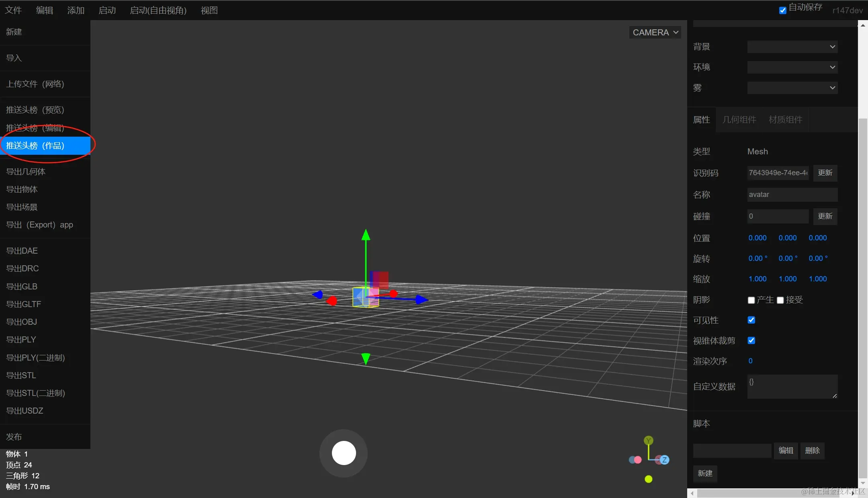Switch to the 几何组件 tab

pyautogui.click(x=739, y=120)
